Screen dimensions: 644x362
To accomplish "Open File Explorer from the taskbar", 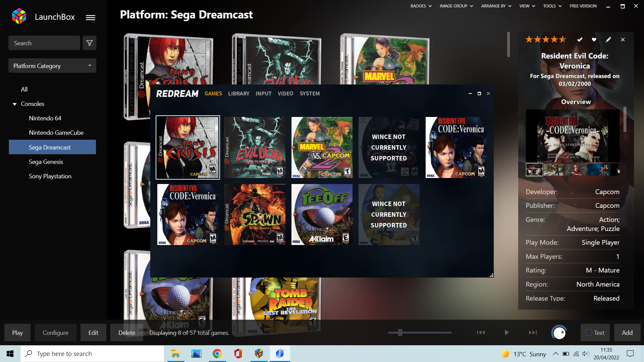I will click(x=175, y=354).
